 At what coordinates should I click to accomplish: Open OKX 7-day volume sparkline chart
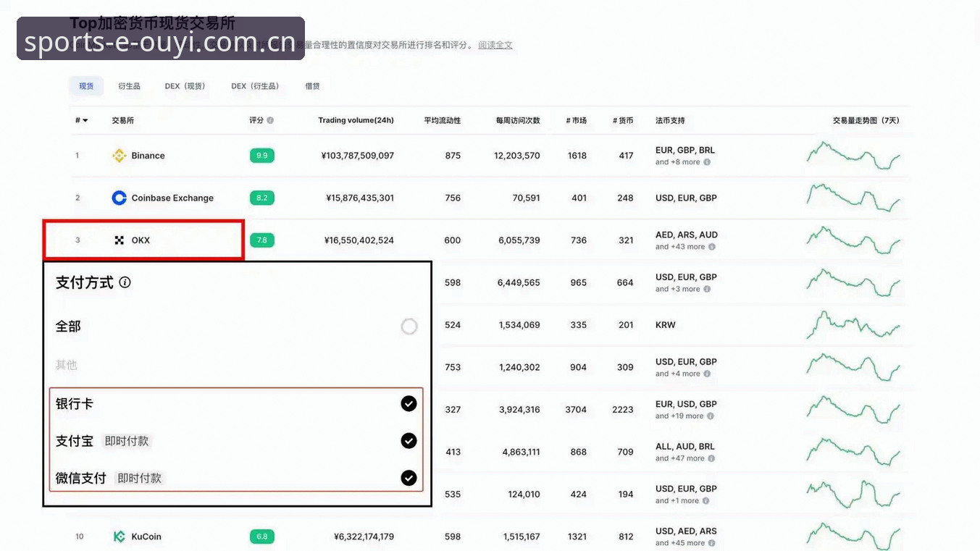(x=853, y=240)
